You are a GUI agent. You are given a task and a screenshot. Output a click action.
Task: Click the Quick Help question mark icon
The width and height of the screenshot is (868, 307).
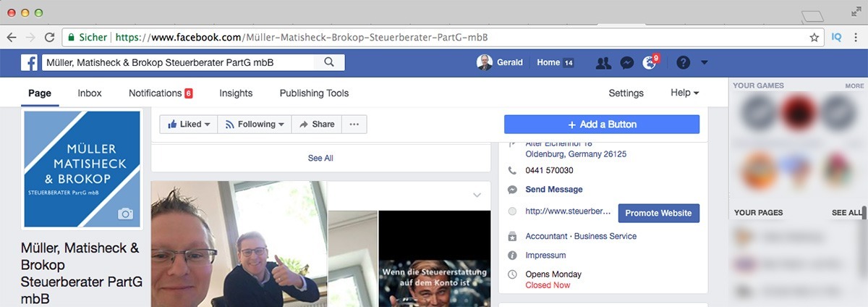683,63
